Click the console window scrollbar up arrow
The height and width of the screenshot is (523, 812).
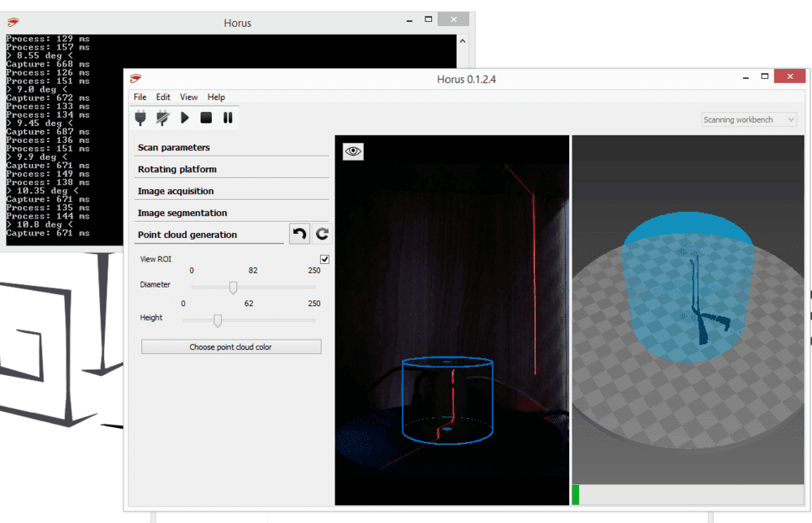[463, 41]
